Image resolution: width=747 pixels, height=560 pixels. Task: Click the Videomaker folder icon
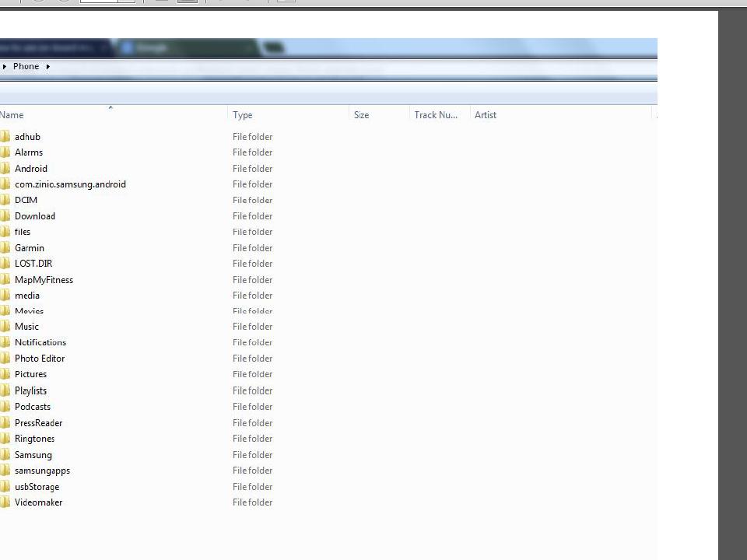pos(5,502)
